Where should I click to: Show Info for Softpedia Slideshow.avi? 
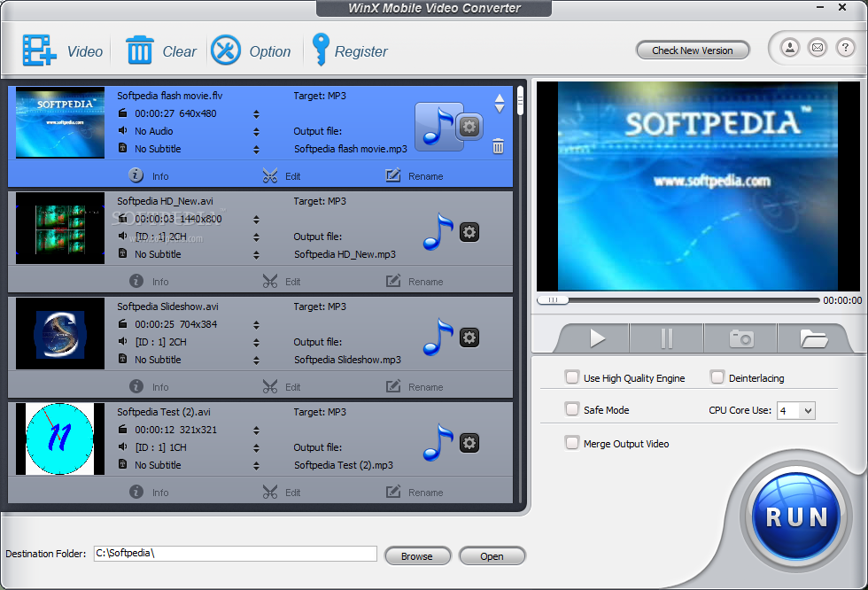point(149,386)
